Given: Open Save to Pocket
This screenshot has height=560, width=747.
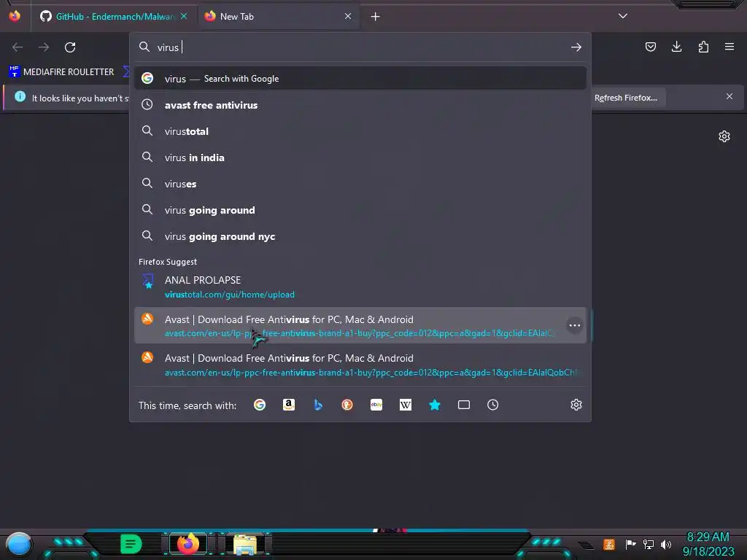Looking at the screenshot, I should coord(650,47).
